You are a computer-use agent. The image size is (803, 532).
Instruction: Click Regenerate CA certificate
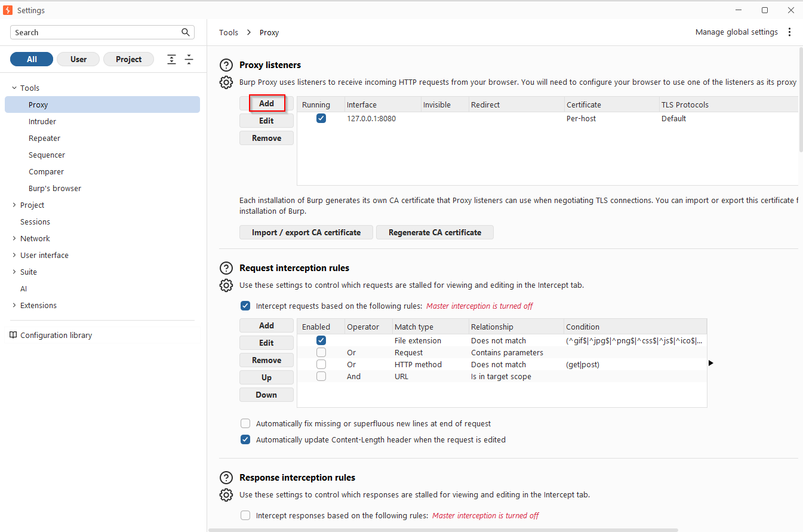435,232
